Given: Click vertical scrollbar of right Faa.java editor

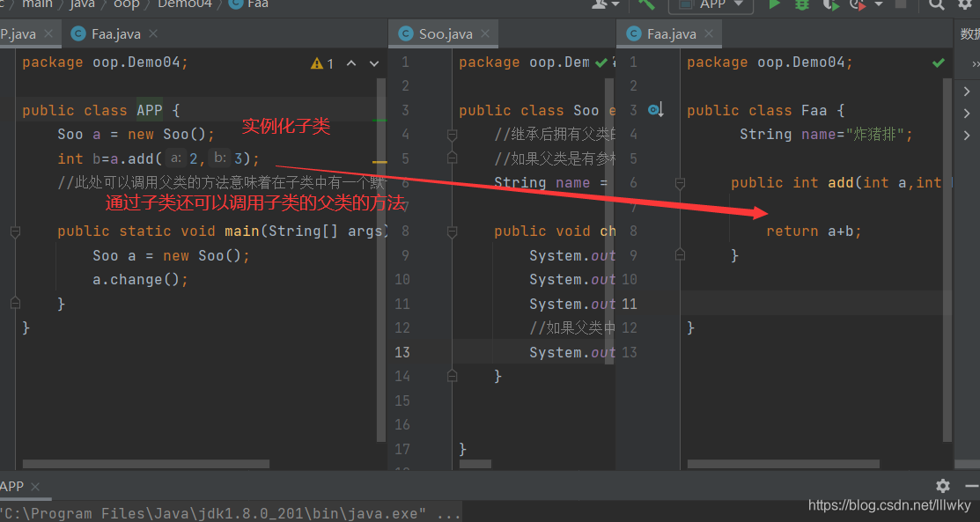Looking at the screenshot, I should click(x=947, y=260).
